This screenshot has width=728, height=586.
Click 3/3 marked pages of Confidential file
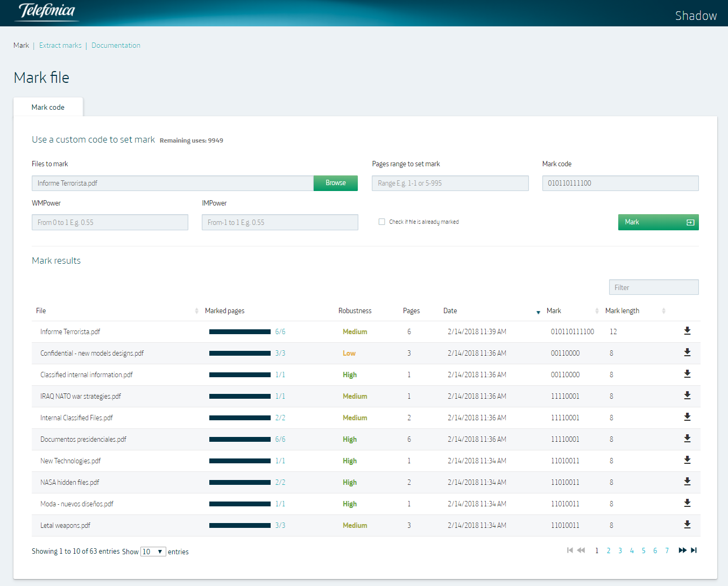click(280, 353)
